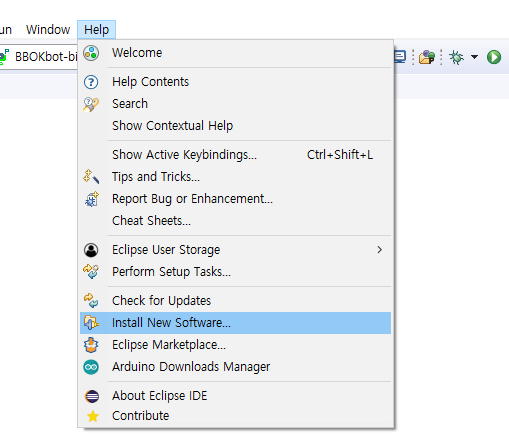509x443 pixels.
Task: Select Contribute from Help menu
Action: pos(235,416)
